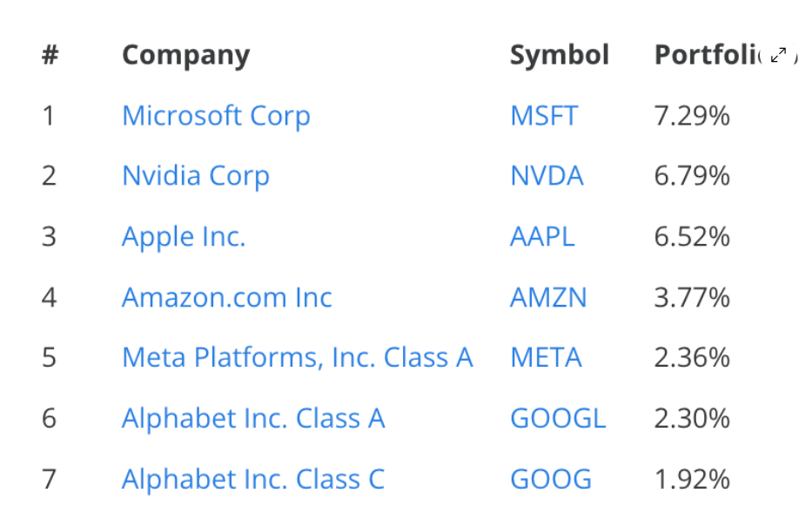The height and width of the screenshot is (507, 812).
Task: Click the NVDA ticker symbol
Action: [x=547, y=176]
